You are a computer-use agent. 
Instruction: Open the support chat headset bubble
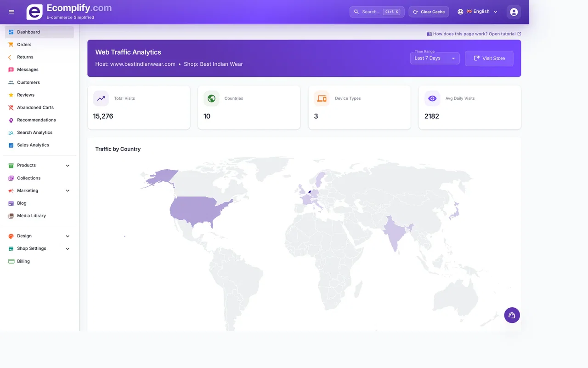click(512, 315)
